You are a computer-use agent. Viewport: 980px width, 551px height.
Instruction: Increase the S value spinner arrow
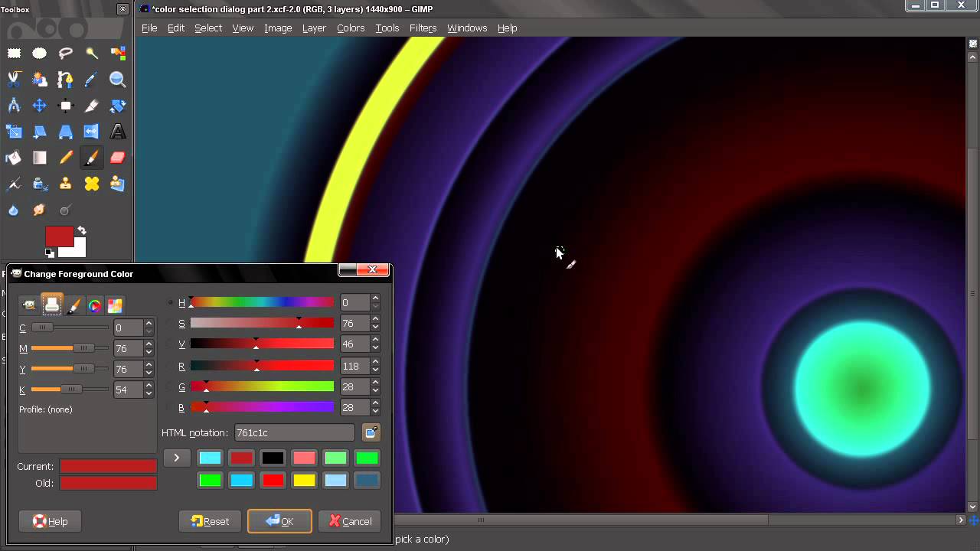375,319
